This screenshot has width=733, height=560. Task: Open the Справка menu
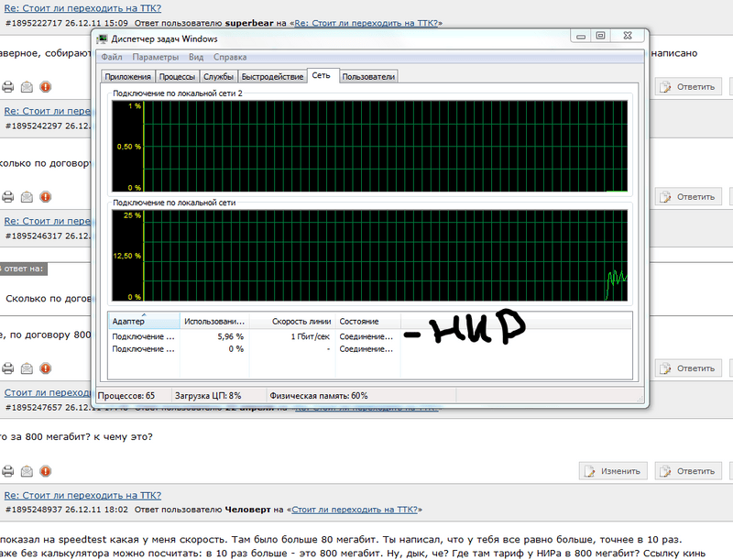[x=230, y=57]
